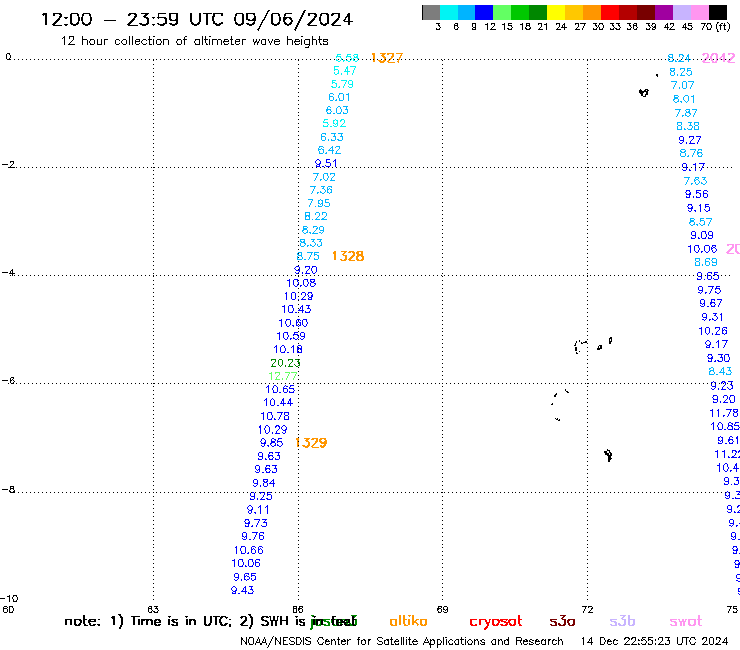Click the lavender swatch in the color legend

pyautogui.click(x=682, y=12)
